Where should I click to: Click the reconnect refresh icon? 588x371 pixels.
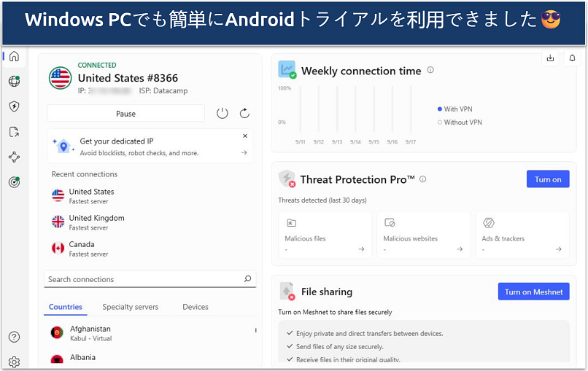pos(244,114)
